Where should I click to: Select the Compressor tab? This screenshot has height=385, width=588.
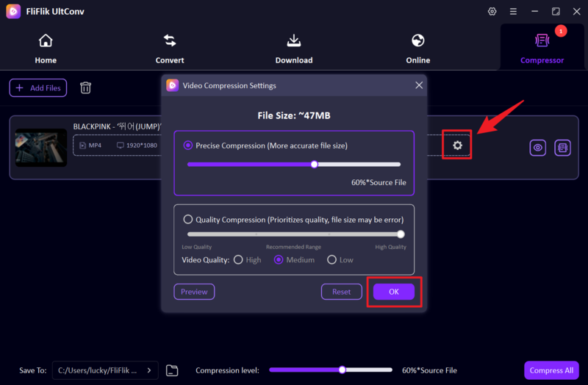tap(542, 48)
